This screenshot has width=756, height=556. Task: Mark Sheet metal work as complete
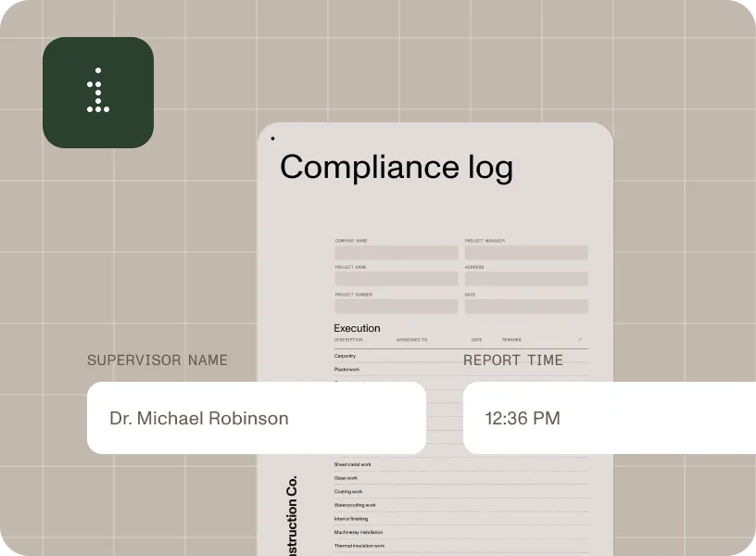(352, 464)
